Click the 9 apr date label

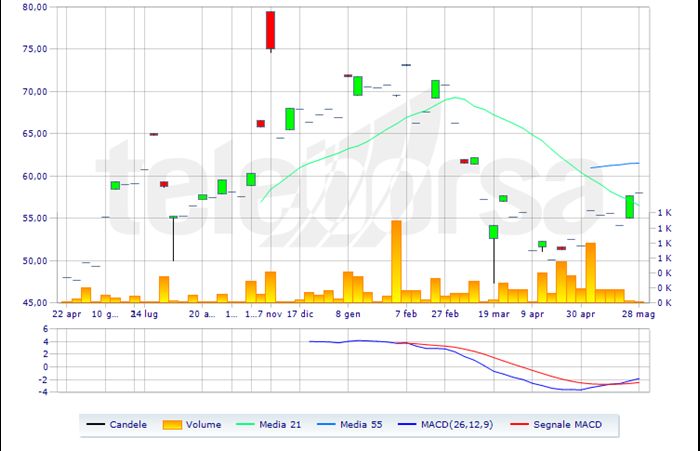[532, 314]
